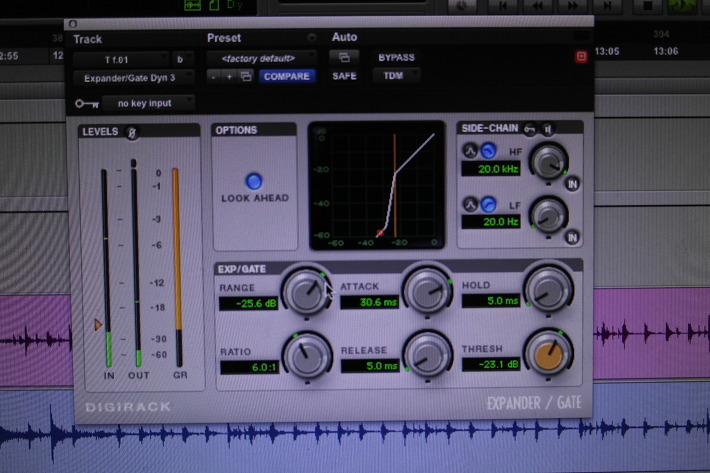This screenshot has height=473, width=710.
Task: Click the side-chain speaker listen icon
Action: (547, 129)
